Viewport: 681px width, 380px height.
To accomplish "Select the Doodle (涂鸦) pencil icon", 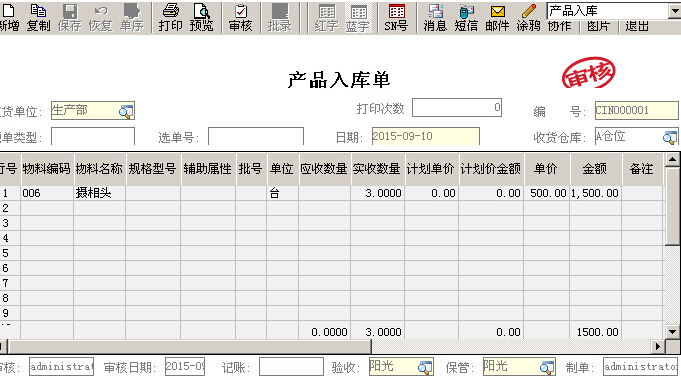I will [x=529, y=17].
